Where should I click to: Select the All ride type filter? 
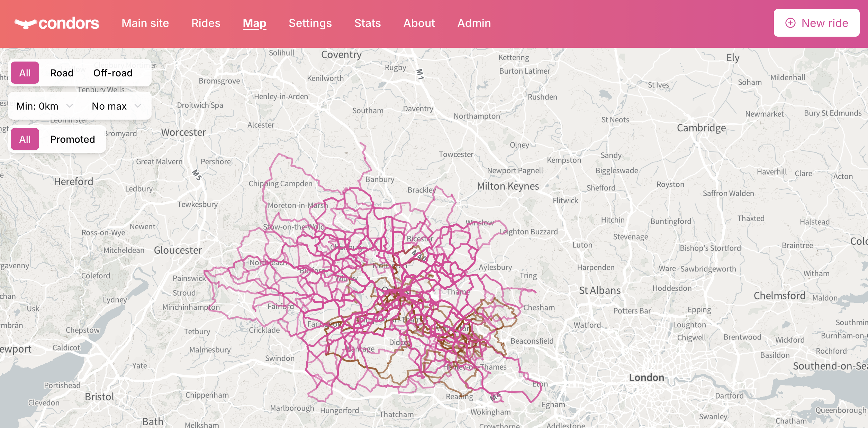[25, 73]
